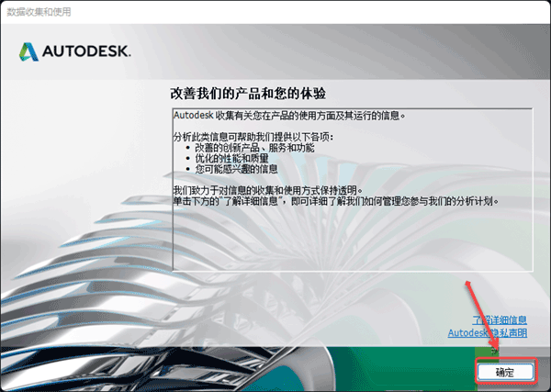Click the heading 改善我们的产品和您的体验
The image size is (551, 392).
click(248, 94)
